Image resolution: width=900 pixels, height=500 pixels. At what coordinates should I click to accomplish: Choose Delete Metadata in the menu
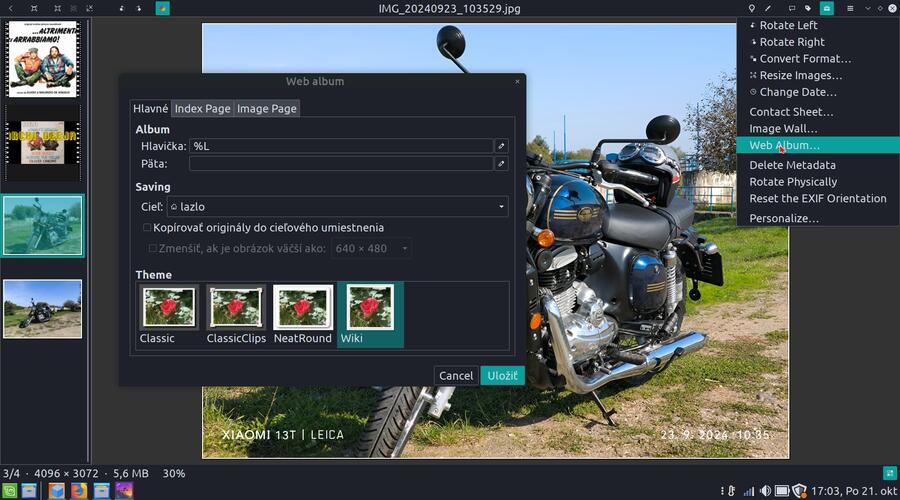point(792,165)
